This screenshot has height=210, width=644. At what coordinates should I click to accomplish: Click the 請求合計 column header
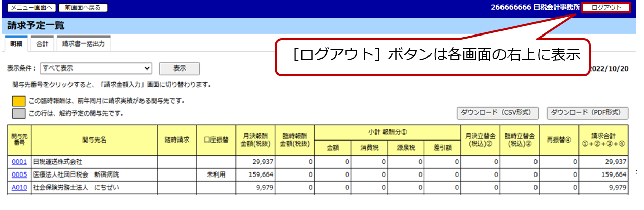point(603,139)
